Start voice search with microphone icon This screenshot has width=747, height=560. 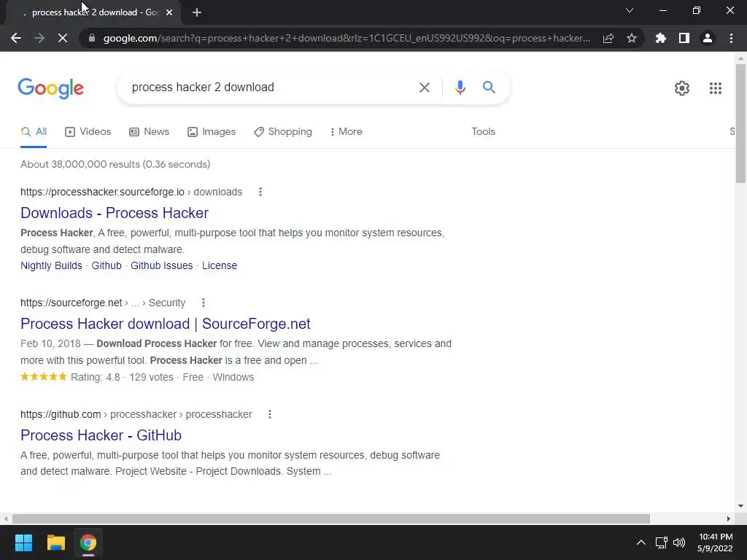click(x=460, y=87)
